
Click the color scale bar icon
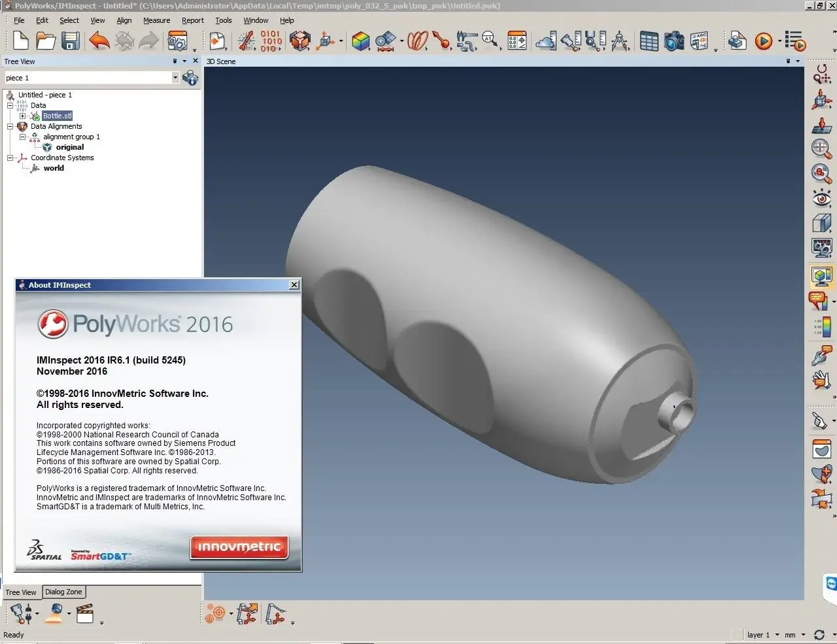point(821,326)
